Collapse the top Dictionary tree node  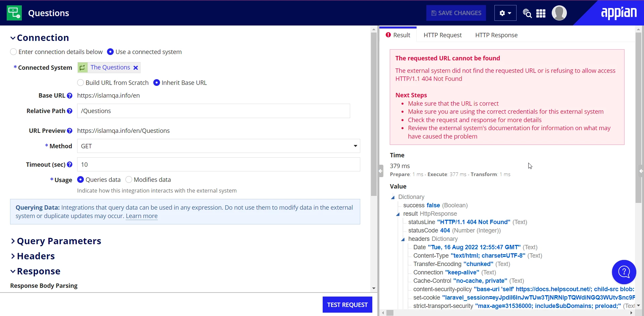[393, 197]
